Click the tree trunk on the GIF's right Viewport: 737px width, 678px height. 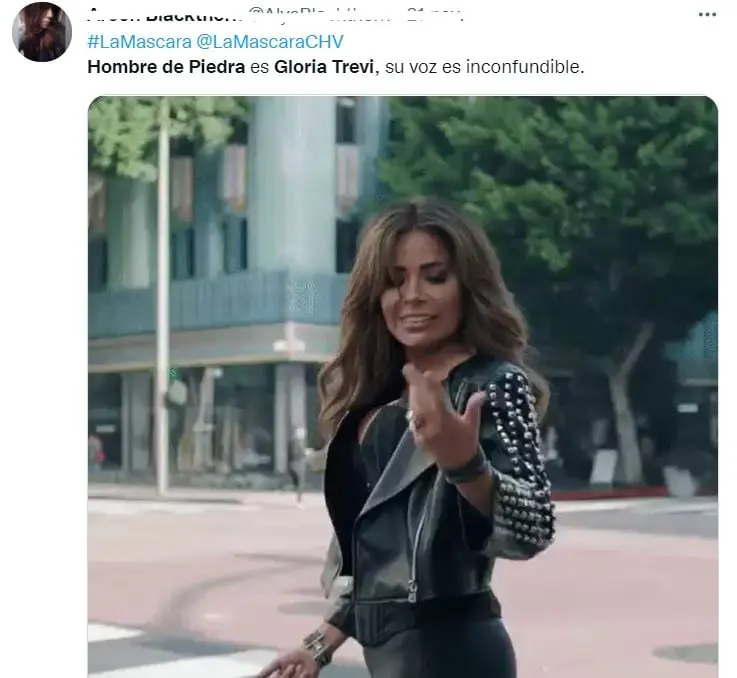[x=627, y=414]
